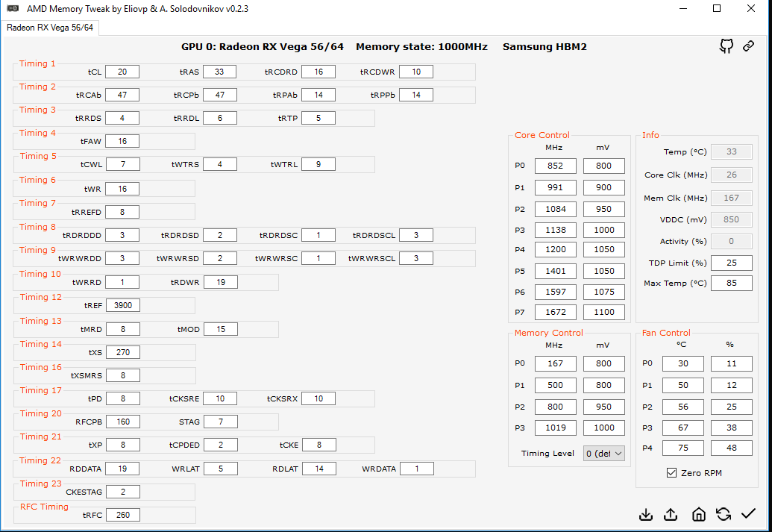Click the read-only VDDC (mV) value 850

[x=732, y=219]
